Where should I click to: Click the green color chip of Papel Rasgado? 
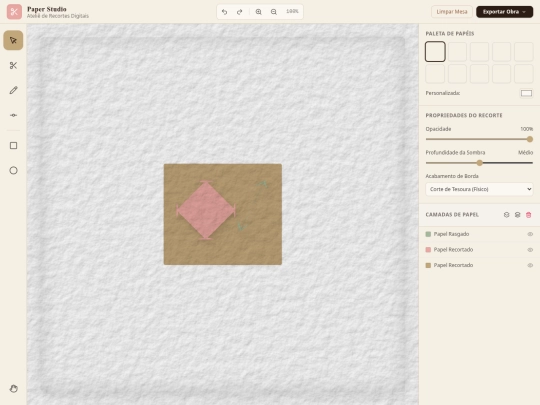[428, 234]
